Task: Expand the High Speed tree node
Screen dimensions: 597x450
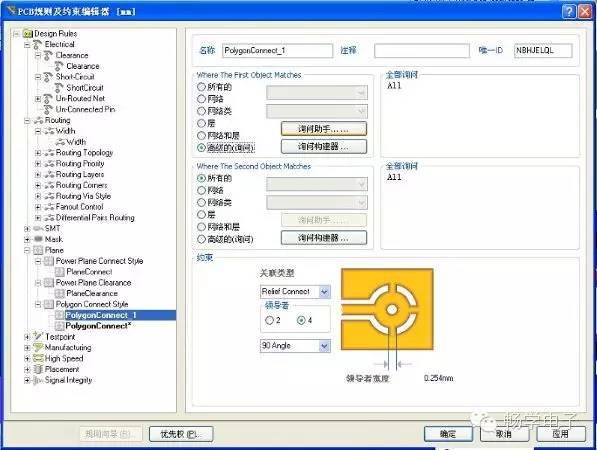Action: tap(27, 359)
